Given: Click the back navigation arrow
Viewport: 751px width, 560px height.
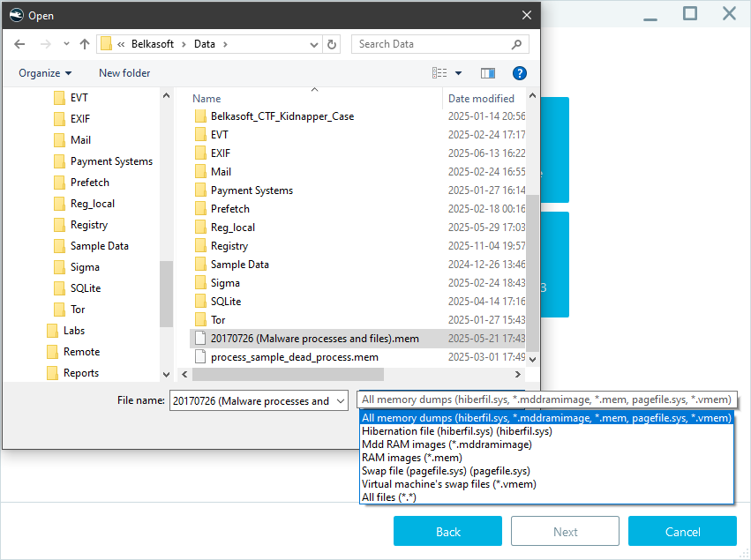Looking at the screenshot, I should (x=19, y=43).
